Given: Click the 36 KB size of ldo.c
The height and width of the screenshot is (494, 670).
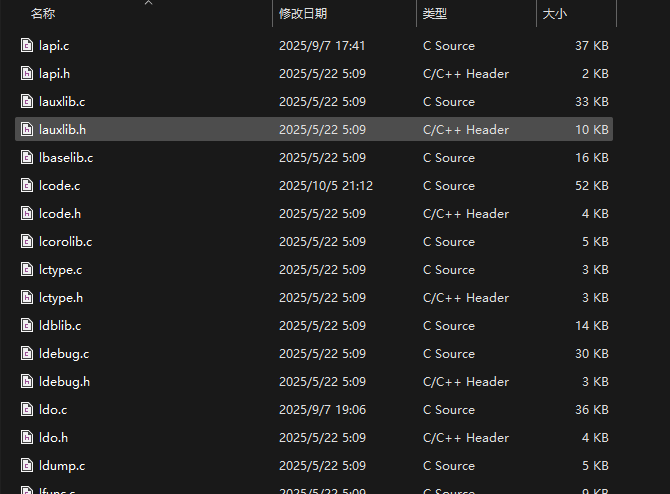Looking at the screenshot, I should (x=591, y=410).
